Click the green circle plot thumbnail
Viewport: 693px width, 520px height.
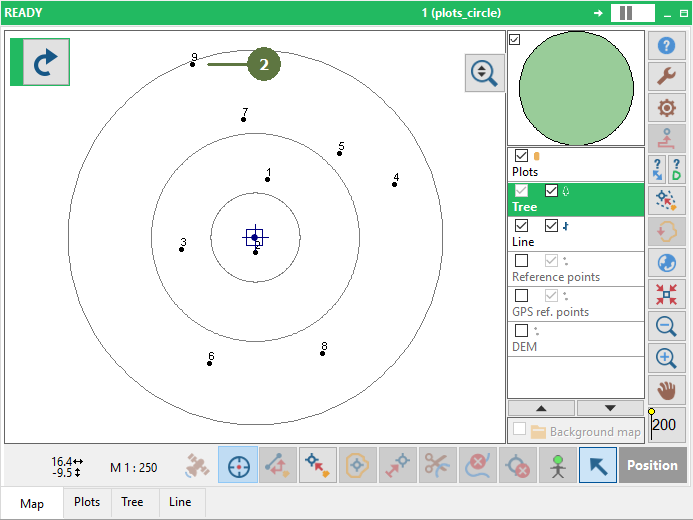click(576, 88)
